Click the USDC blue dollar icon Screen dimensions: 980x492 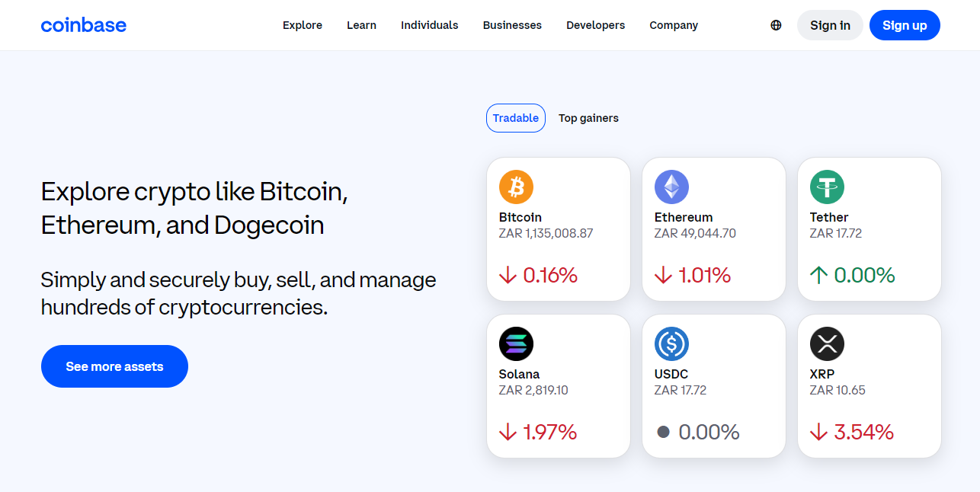(x=671, y=343)
